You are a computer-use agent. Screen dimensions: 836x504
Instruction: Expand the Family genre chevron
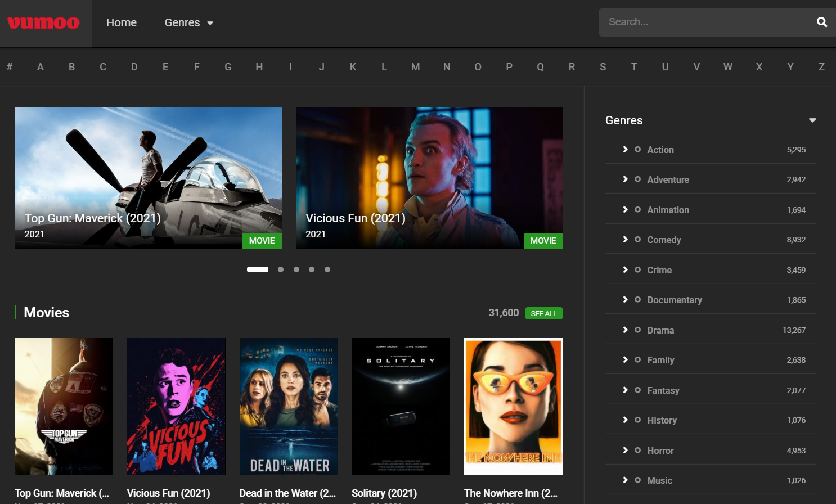(625, 359)
